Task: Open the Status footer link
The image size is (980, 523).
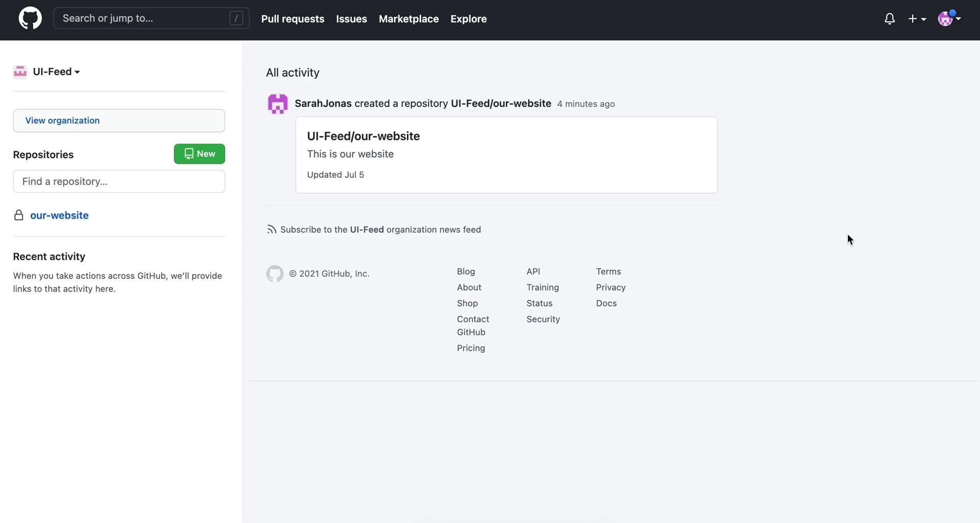Action: pyautogui.click(x=540, y=303)
